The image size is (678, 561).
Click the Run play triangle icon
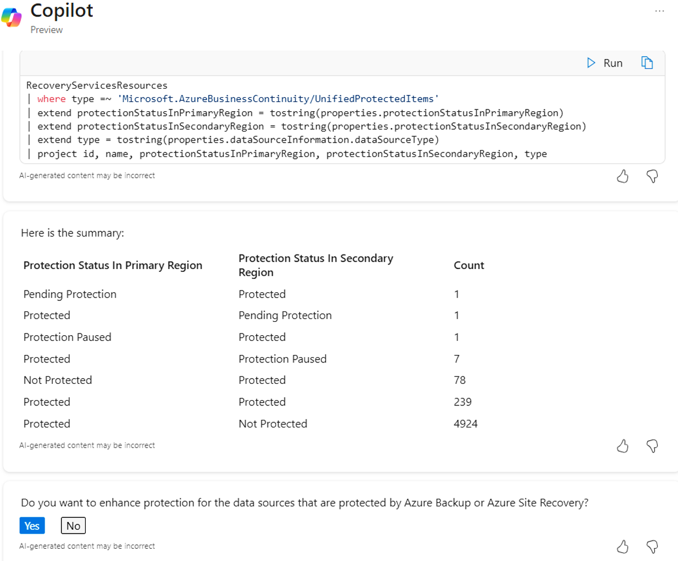(591, 63)
